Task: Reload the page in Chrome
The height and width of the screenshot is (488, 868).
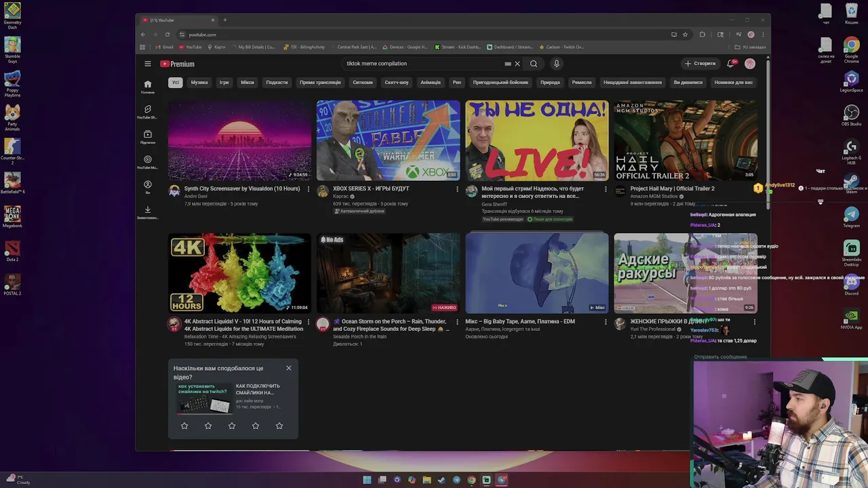Action: point(167,35)
